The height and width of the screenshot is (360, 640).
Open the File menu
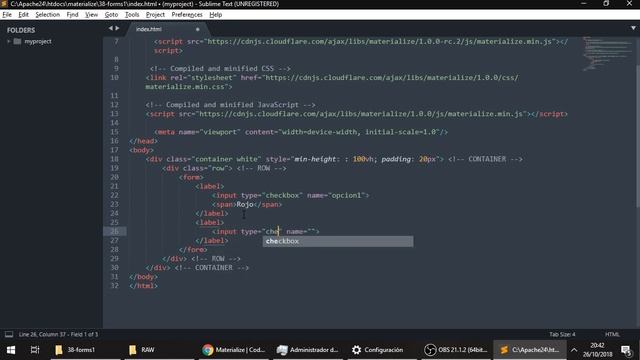click(7, 15)
